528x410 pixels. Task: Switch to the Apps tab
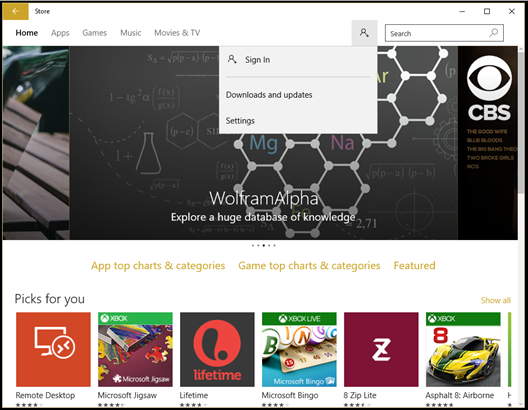pyautogui.click(x=60, y=33)
